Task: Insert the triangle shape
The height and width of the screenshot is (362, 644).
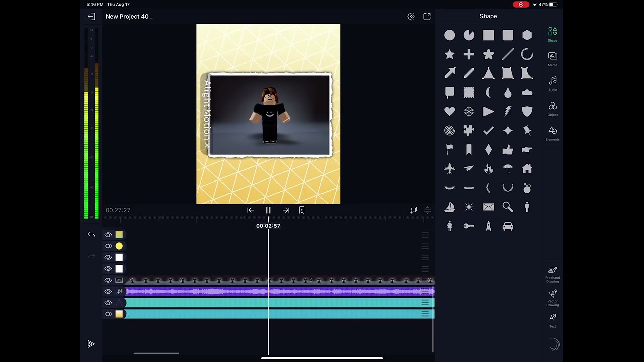Action: (488, 73)
